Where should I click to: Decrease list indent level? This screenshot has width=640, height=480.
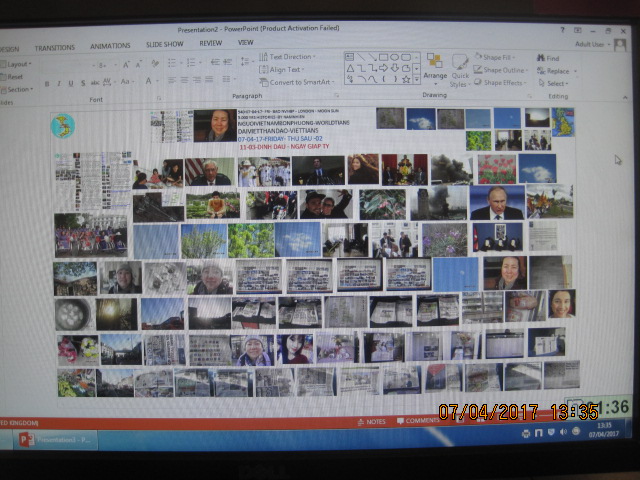[215, 62]
